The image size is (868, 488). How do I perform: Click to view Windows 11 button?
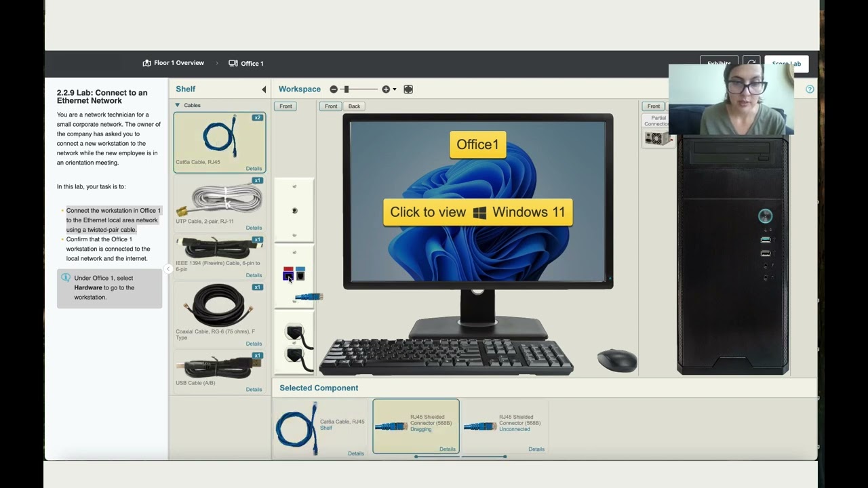(477, 212)
